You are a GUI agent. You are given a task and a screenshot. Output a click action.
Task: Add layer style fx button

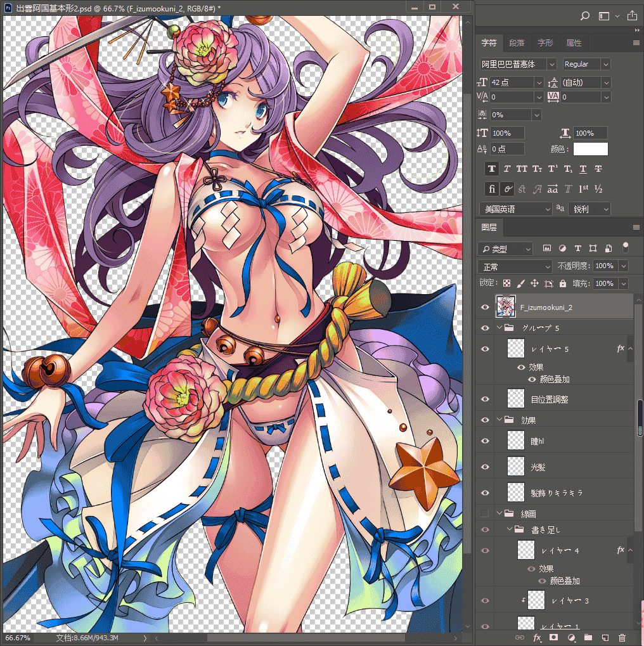tap(536, 638)
